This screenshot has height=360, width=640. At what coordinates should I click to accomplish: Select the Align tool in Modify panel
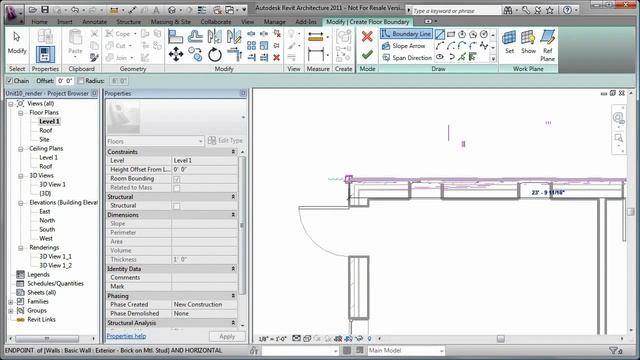176,36
